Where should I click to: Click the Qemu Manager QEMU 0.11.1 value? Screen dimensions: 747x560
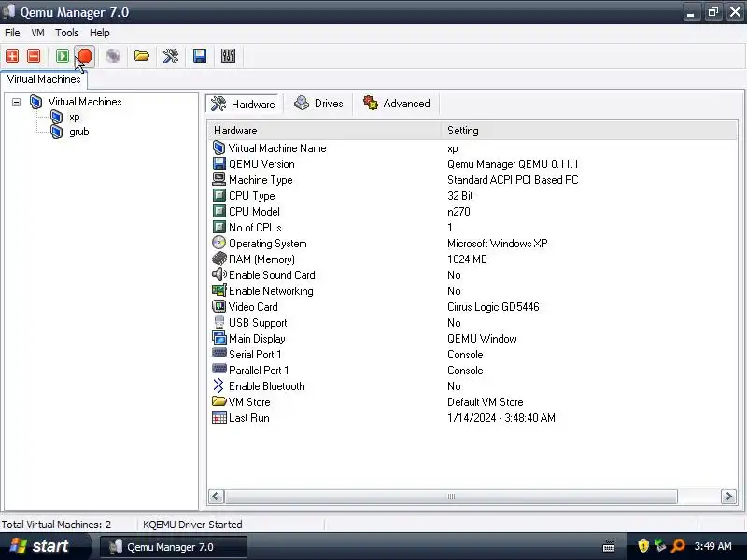513,164
